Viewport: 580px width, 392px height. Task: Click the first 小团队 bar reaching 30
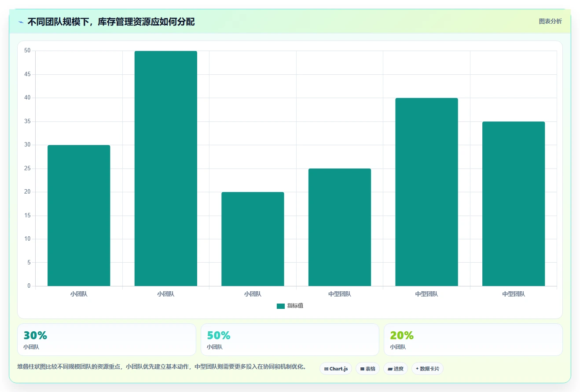[x=79, y=216]
